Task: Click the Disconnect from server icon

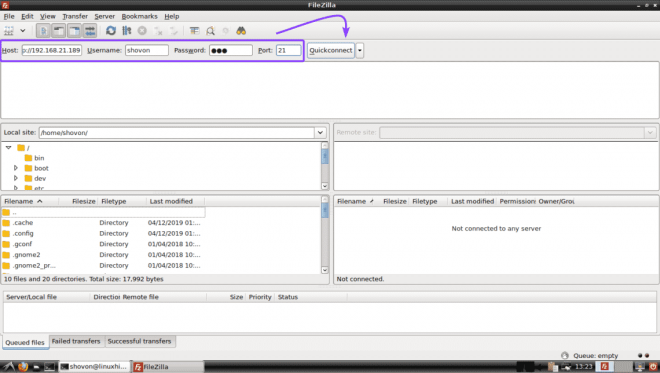Action: (158, 31)
